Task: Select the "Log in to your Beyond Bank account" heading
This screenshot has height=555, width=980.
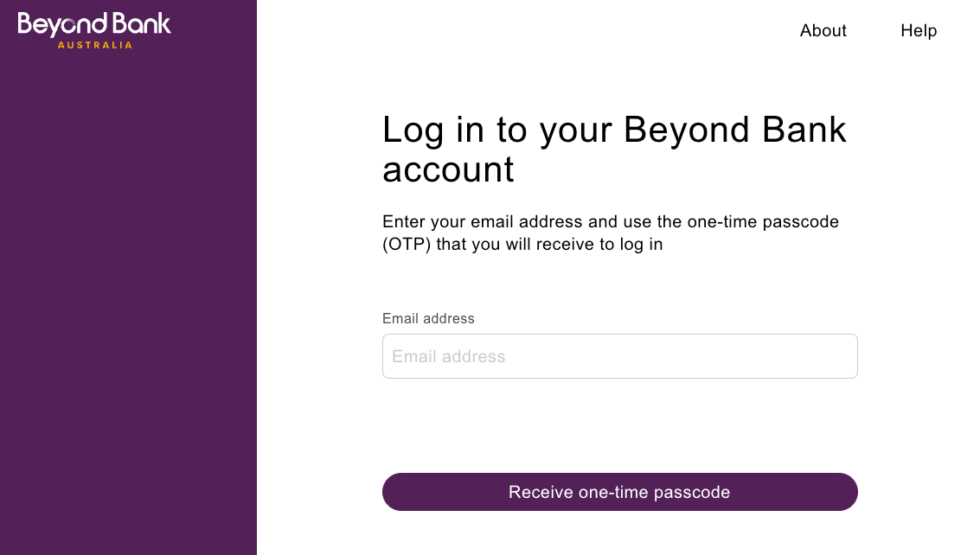Action: tap(614, 150)
